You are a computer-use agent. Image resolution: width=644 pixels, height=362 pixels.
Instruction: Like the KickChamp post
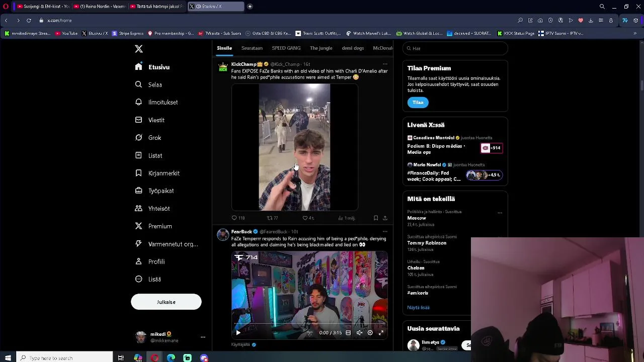click(x=308, y=218)
